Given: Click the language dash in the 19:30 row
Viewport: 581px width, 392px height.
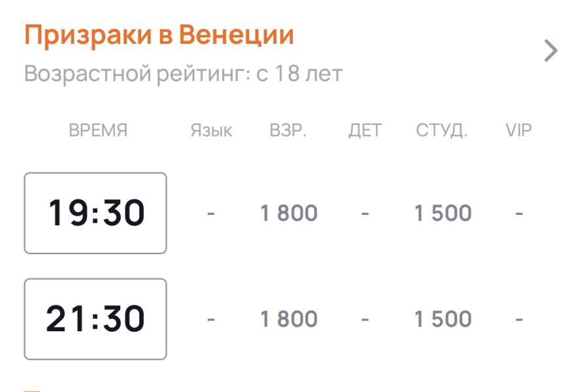Looking at the screenshot, I should 211,213.
